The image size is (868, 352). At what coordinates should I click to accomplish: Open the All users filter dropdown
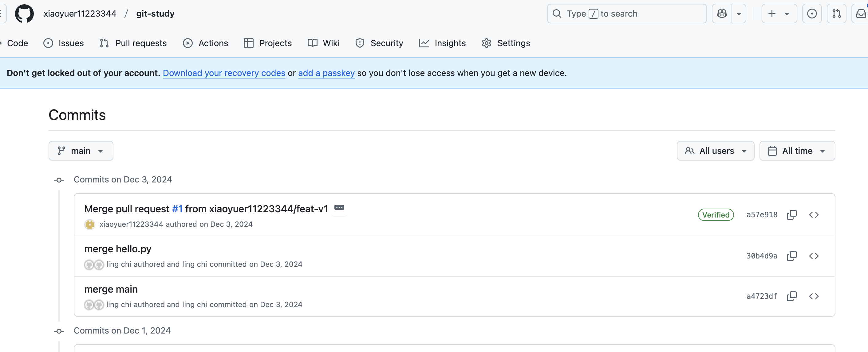tap(715, 151)
